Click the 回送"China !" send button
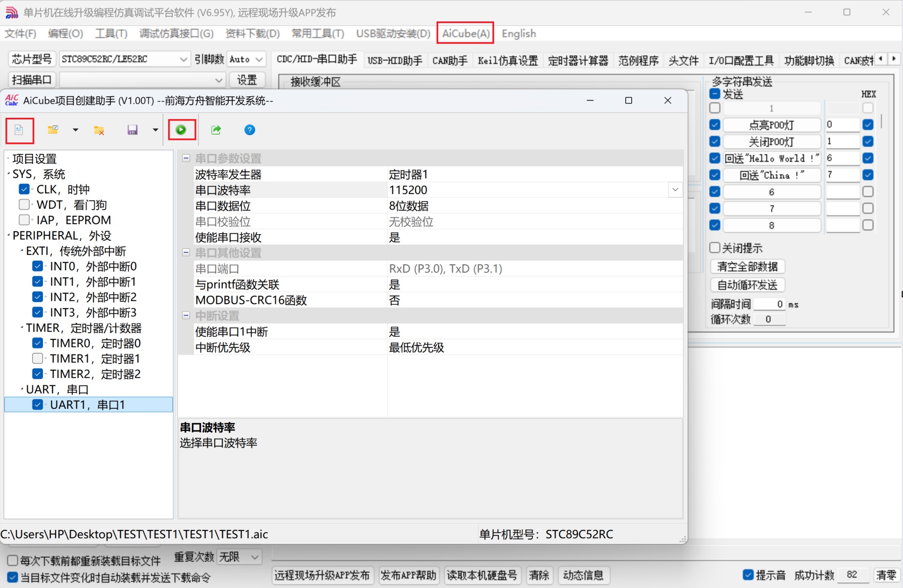Screen dimensions: 903x588 point(771,175)
